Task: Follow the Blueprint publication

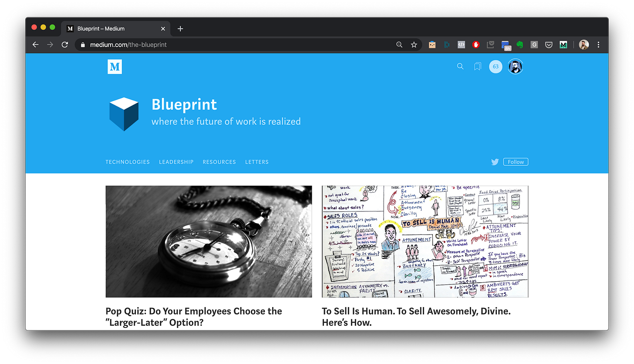Action: [516, 162]
